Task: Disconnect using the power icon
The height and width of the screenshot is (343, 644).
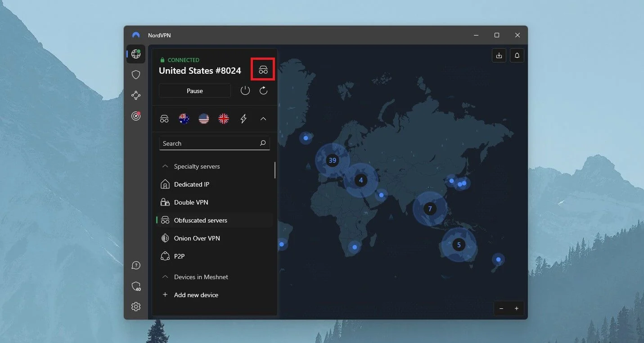Action: (x=245, y=91)
